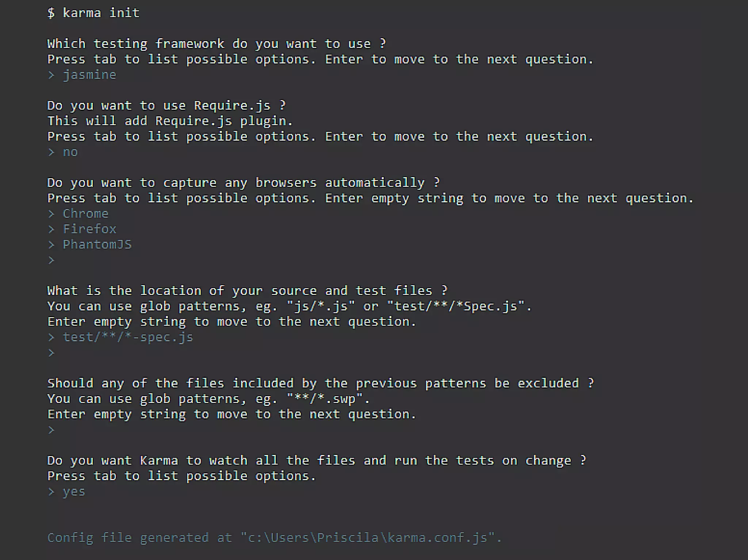Click the "yes" answer for watching files
Image resolution: width=748 pixels, height=560 pixels.
coord(74,491)
